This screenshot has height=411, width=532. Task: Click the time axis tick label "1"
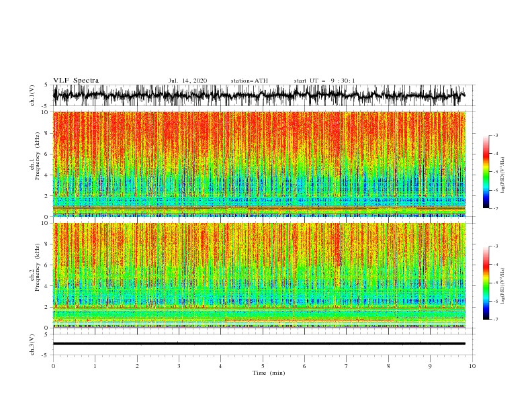pyautogui.click(x=95, y=366)
